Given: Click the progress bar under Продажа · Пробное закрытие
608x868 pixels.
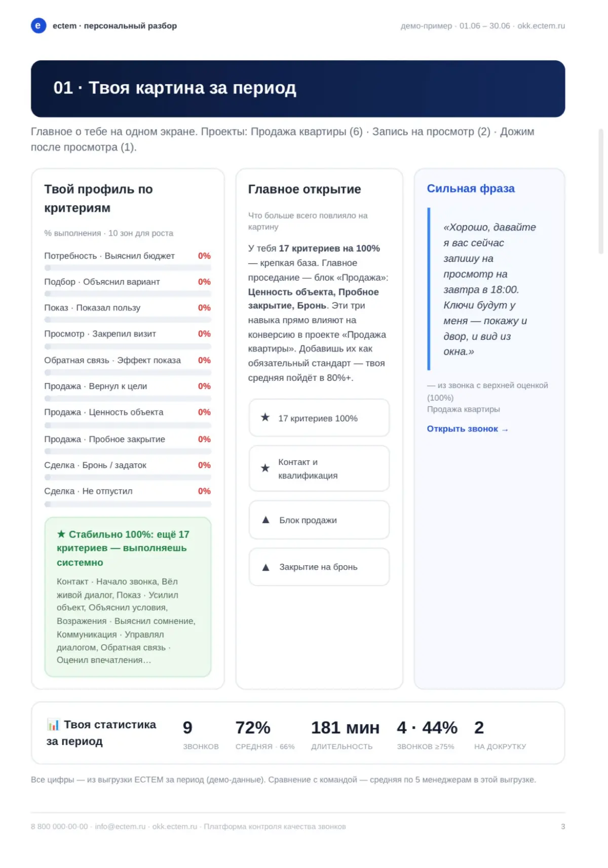Looking at the screenshot, I should [128, 451].
